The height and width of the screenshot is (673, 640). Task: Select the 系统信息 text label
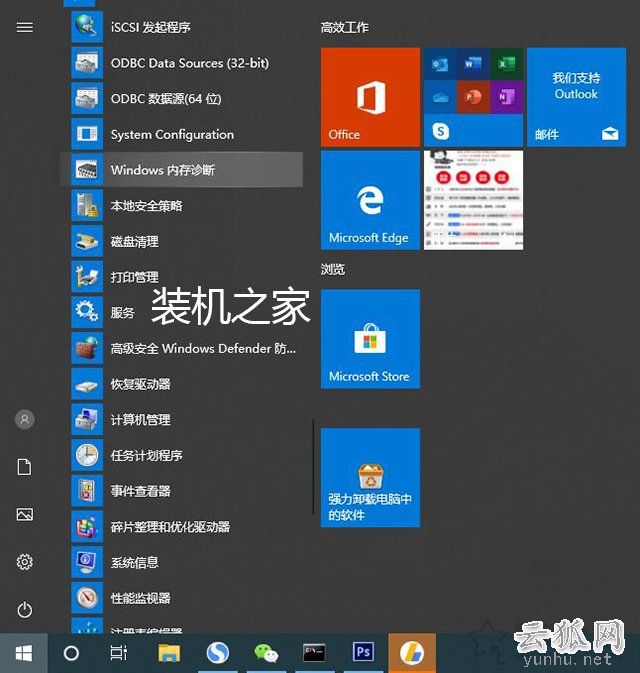tap(134, 562)
